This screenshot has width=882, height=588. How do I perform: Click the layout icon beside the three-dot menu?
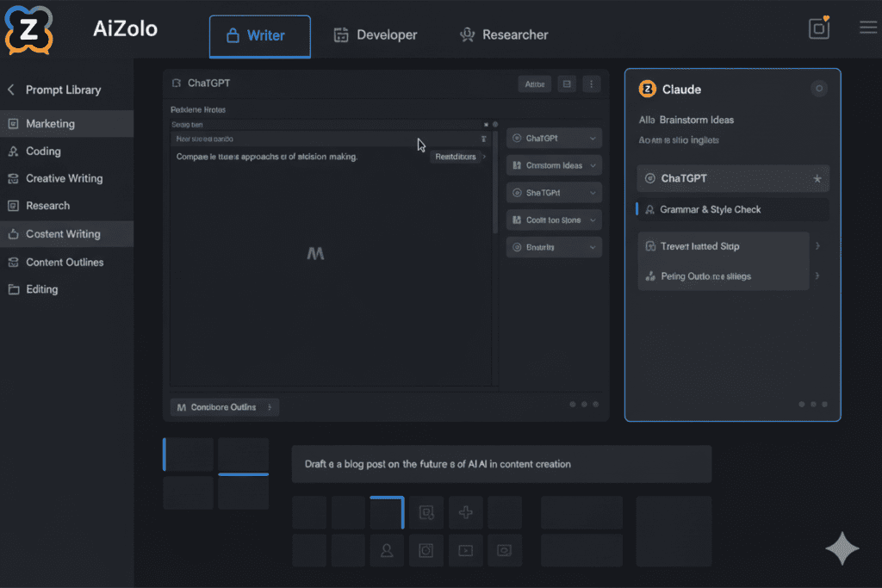pyautogui.click(x=567, y=84)
